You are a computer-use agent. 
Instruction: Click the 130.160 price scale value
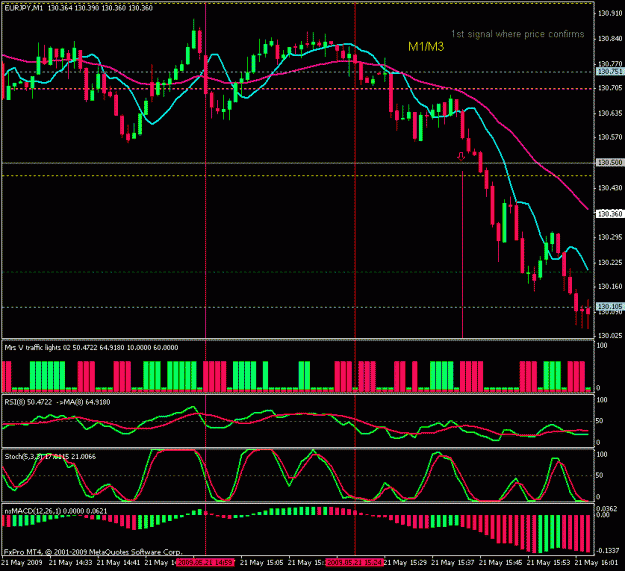pos(610,286)
